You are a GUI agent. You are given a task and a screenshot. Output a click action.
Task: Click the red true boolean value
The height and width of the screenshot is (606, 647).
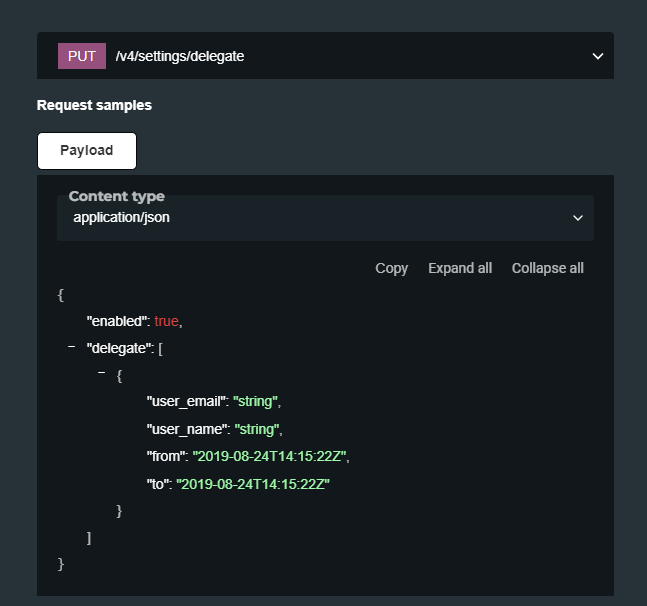166,321
